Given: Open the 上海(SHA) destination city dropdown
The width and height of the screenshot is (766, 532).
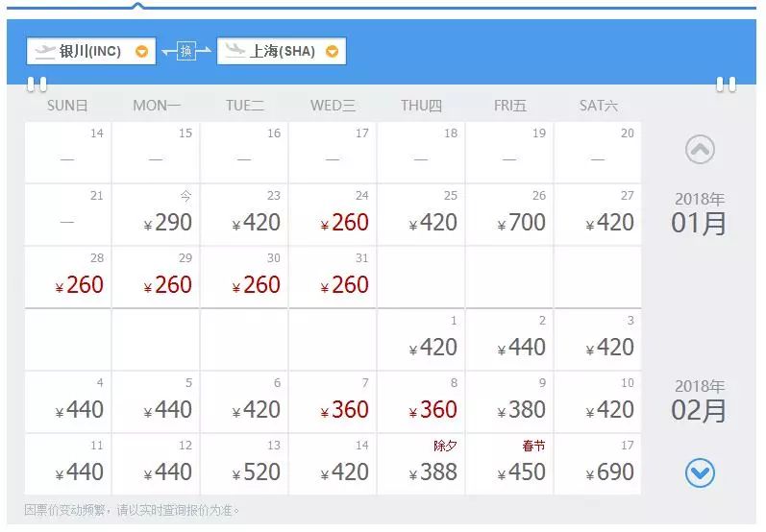Looking at the screenshot, I should (333, 51).
